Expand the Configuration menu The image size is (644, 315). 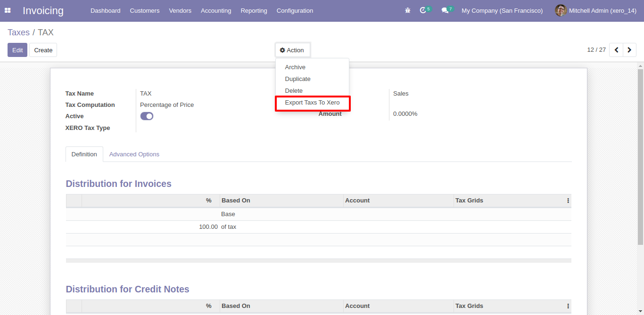pyautogui.click(x=295, y=10)
